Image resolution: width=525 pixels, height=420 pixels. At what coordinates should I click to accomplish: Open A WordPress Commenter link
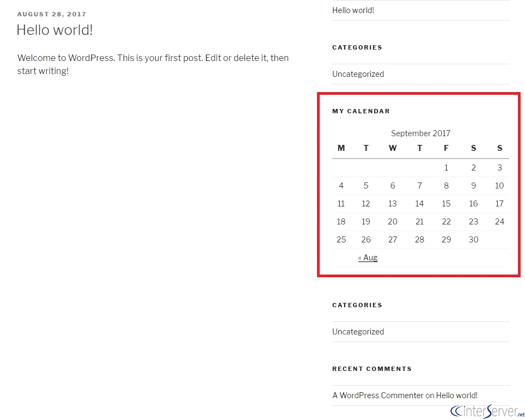click(x=378, y=395)
